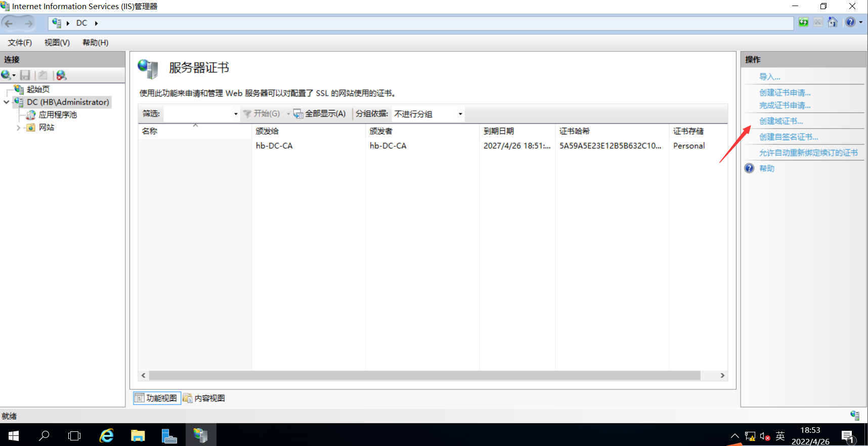Select the 起始页 tree item
This screenshot has height=446, width=868.
coord(38,89)
